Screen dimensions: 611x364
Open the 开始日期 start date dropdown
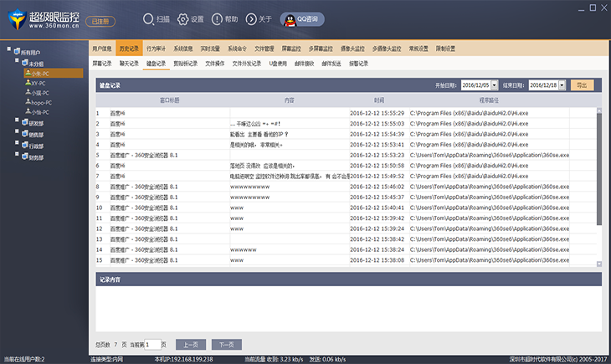tap(495, 85)
